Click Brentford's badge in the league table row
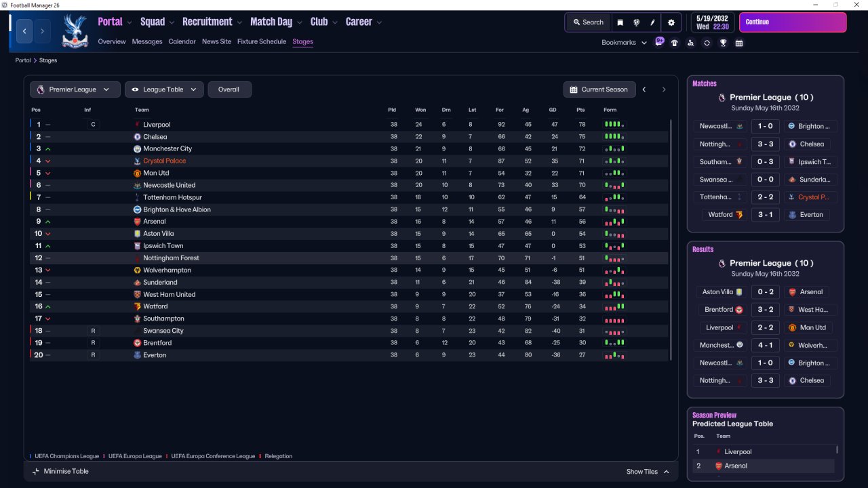This screenshot has height=488, width=868. [x=138, y=343]
